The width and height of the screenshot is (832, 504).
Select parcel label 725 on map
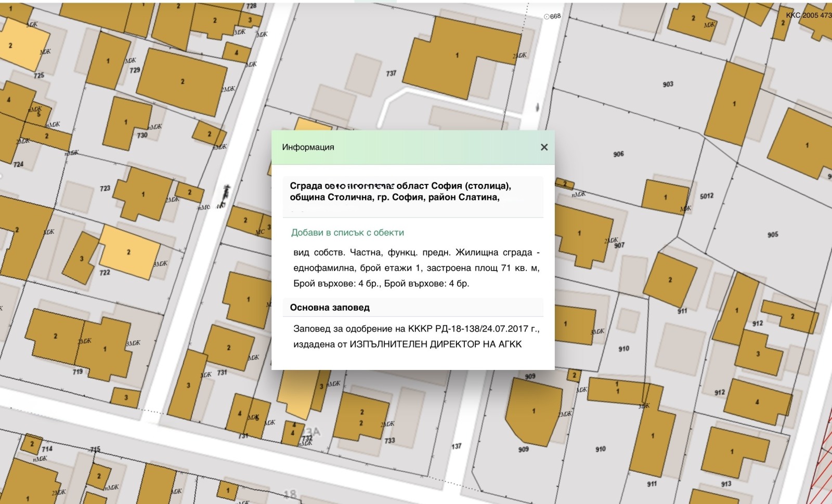coord(39,75)
